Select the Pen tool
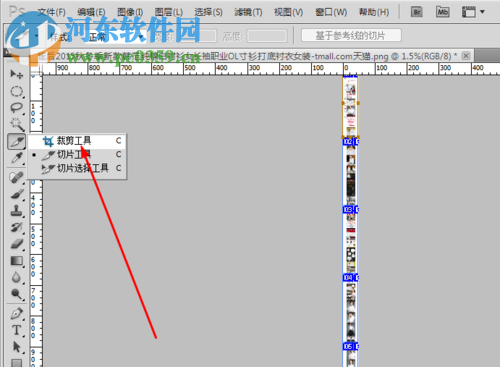Image resolution: width=500 pixels, height=367 pixels. 16,313
